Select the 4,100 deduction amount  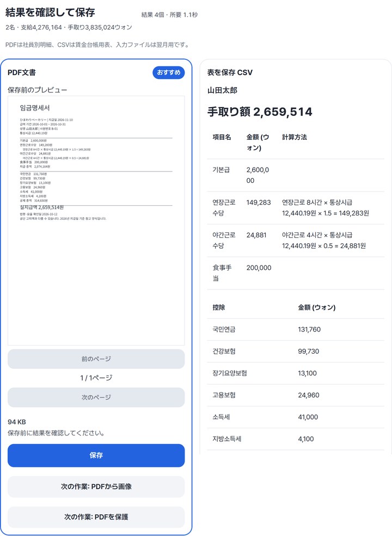[306, 439]
